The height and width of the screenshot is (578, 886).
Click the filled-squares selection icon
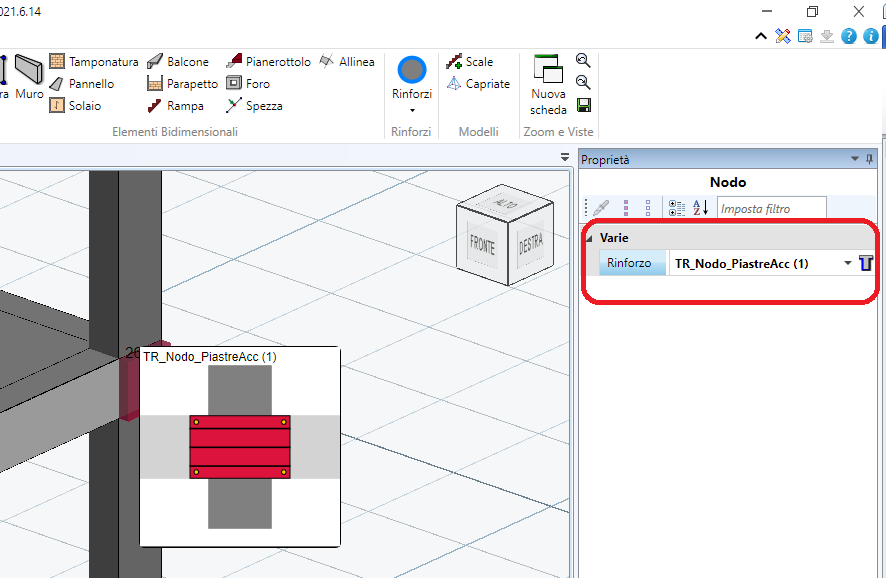626,208
